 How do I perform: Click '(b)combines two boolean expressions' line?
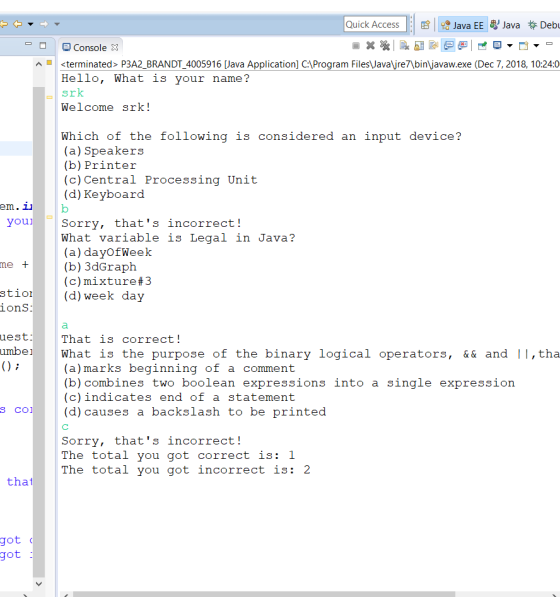pos(289,383)
